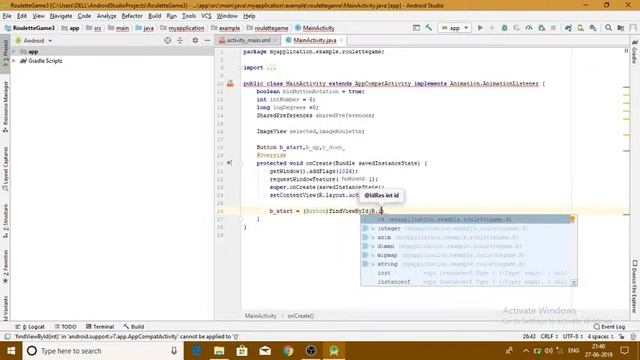Click override gutter marker on line 20
Viewport: 640px width, 360px height.
(229, 163)
